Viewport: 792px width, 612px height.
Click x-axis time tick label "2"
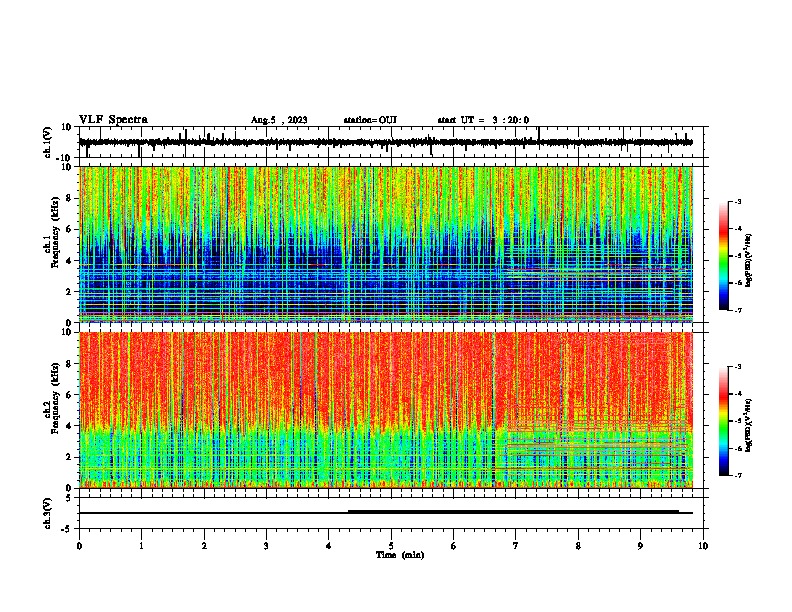click(x=204, y=546)
